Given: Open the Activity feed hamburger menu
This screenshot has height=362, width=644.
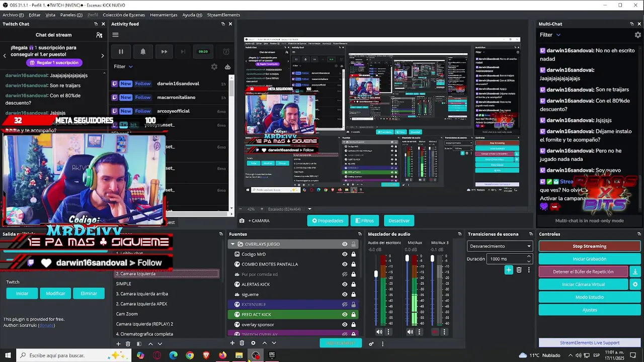Looking at the screenshot, I should (115, 35).
